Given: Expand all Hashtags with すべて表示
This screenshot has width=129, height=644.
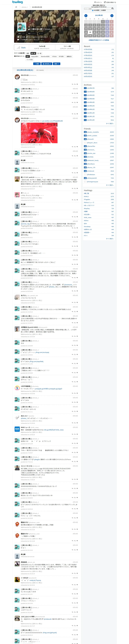Looking at the screenshot, I should coord(110,238).
